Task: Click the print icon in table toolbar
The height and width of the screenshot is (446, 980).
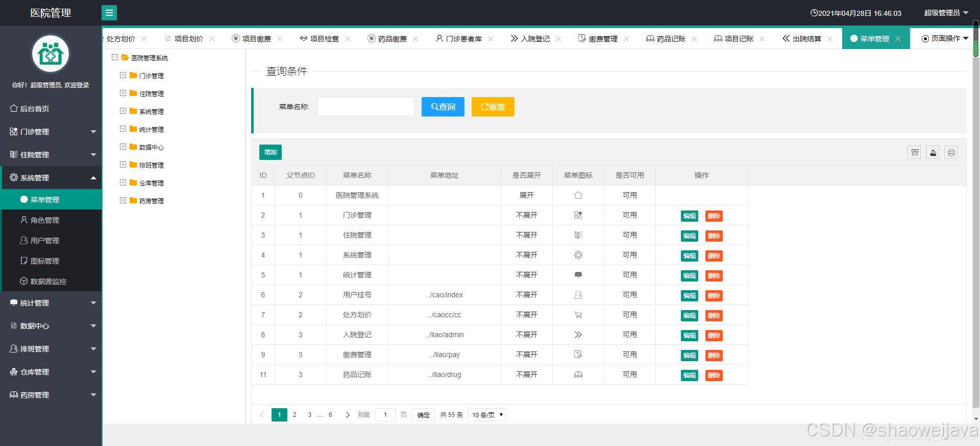Action: click(x=951, y=152)
